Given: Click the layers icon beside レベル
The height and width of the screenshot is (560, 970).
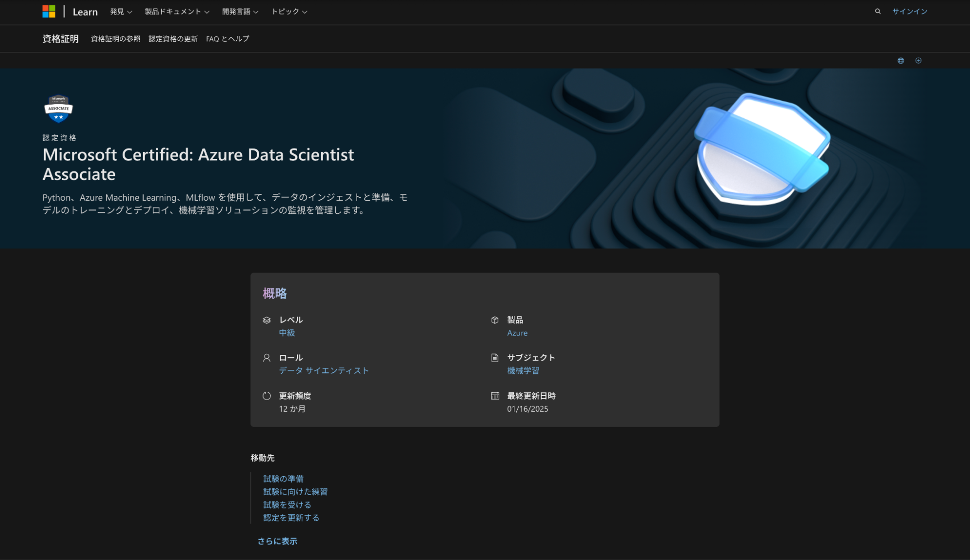Looking at the screenshot, I should [x=266, y=320].
